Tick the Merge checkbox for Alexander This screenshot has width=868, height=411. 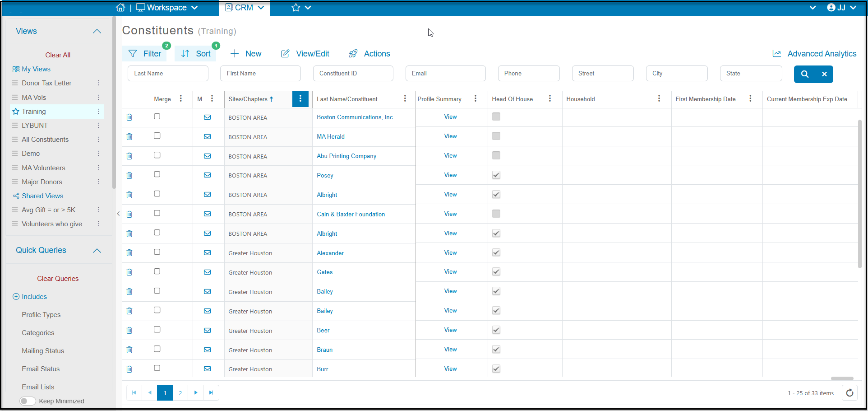click(157, 252)
